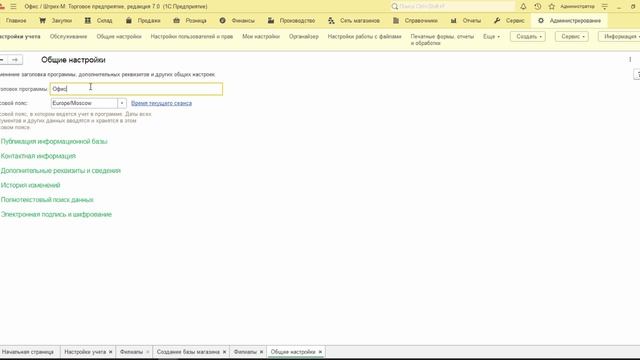Open history clock icon
The height and width of the screenshot is (360, 640).
pyautogui.click(x=538, y=7)
